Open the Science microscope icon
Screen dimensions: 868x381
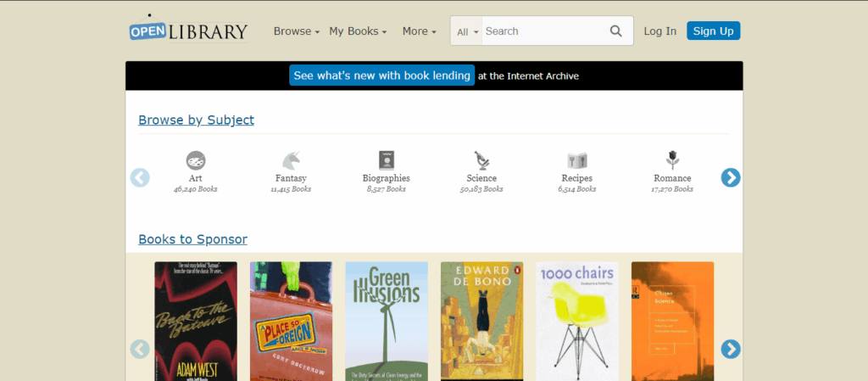pos(481,160)
